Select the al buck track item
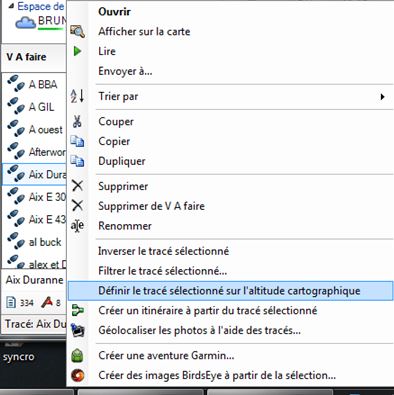The width and height of the screenshot is (394, 395). click(35, 242)
